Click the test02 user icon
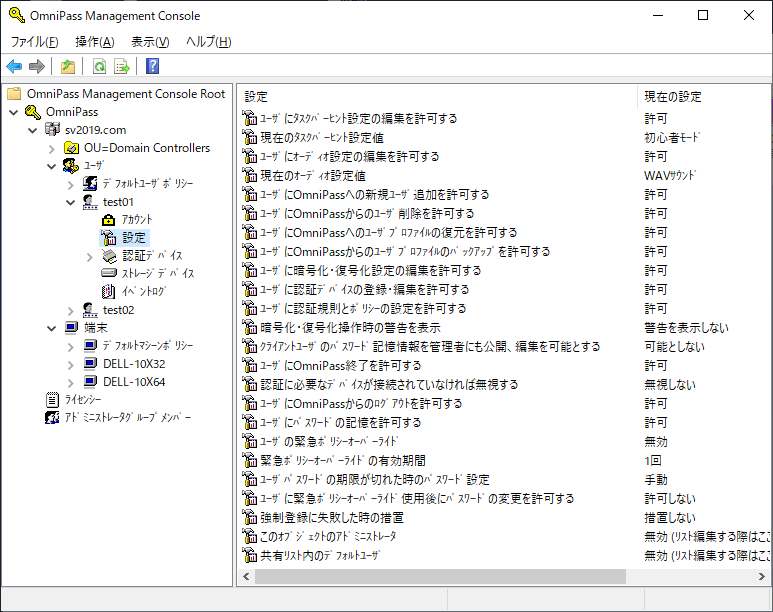This screenshot has height=612, width=773. [90, 310]
